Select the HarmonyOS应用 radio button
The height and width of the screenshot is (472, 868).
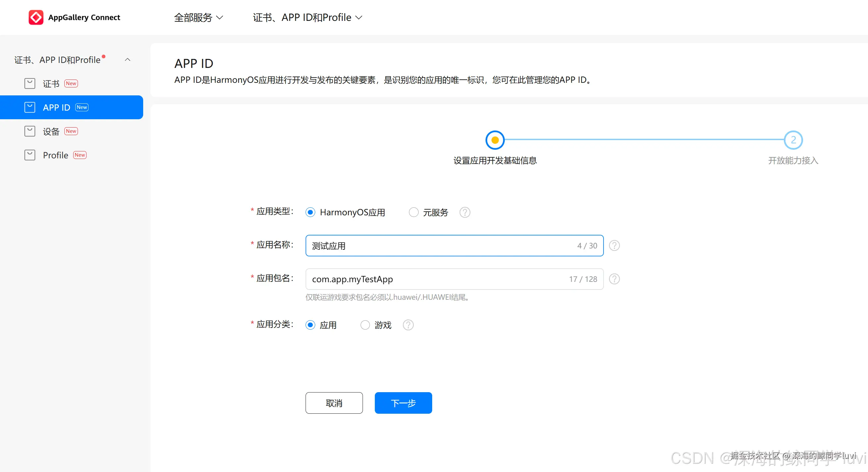(310, 212)
